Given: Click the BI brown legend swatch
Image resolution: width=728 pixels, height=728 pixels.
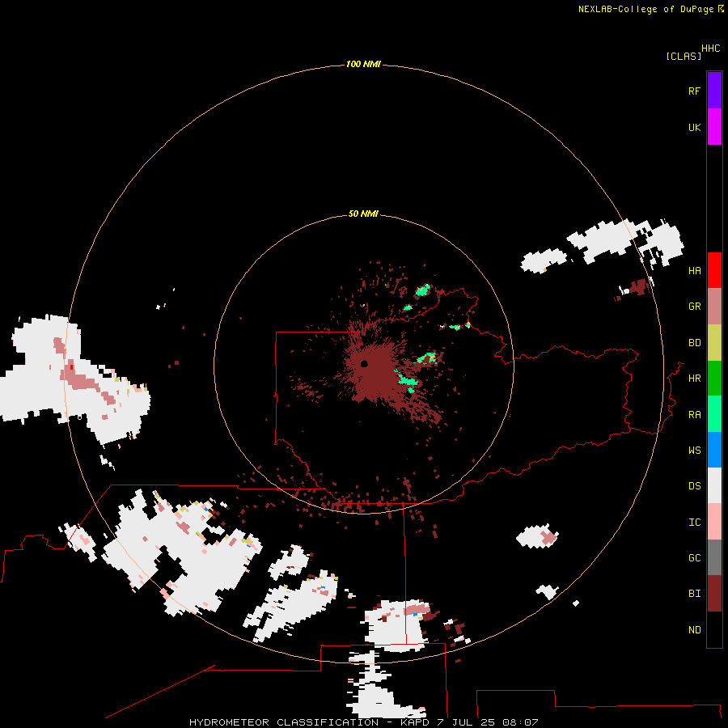Looking at the screenshot, I should click(714, 594).
